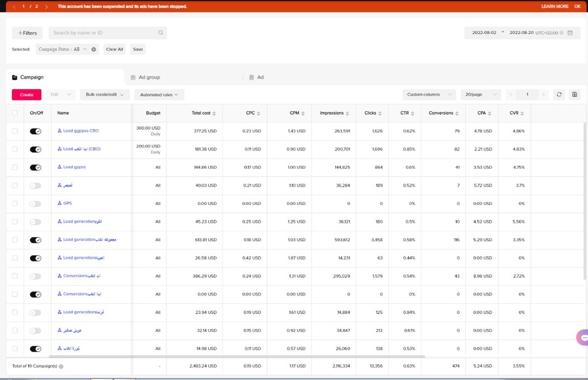
Task: Enable the GPS campaign switch
Action: 36,204
